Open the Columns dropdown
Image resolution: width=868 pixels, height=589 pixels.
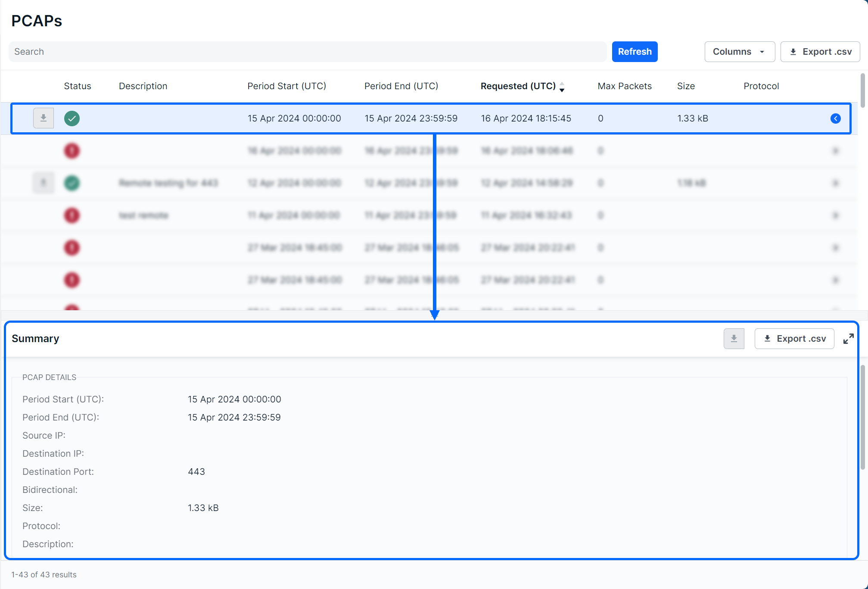pos(739,52)
